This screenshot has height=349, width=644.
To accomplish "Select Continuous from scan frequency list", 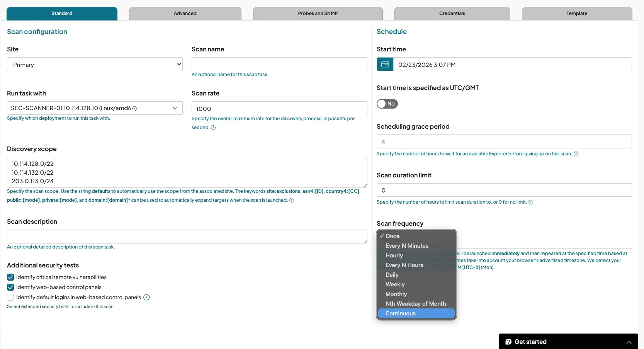I will point(401,313).
